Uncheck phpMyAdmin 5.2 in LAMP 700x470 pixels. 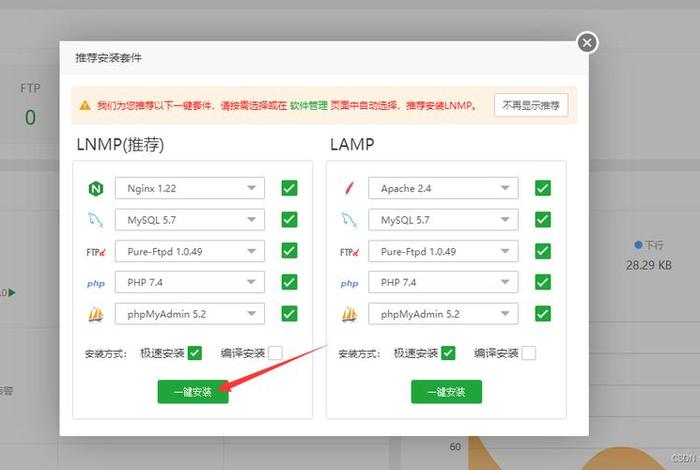[543, 313]
